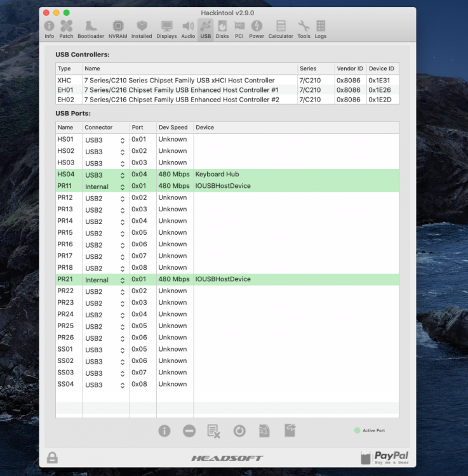Select the PR24 port name
Image resolution: width=468 pixels, height=476 pixels.
pos(65,314)
